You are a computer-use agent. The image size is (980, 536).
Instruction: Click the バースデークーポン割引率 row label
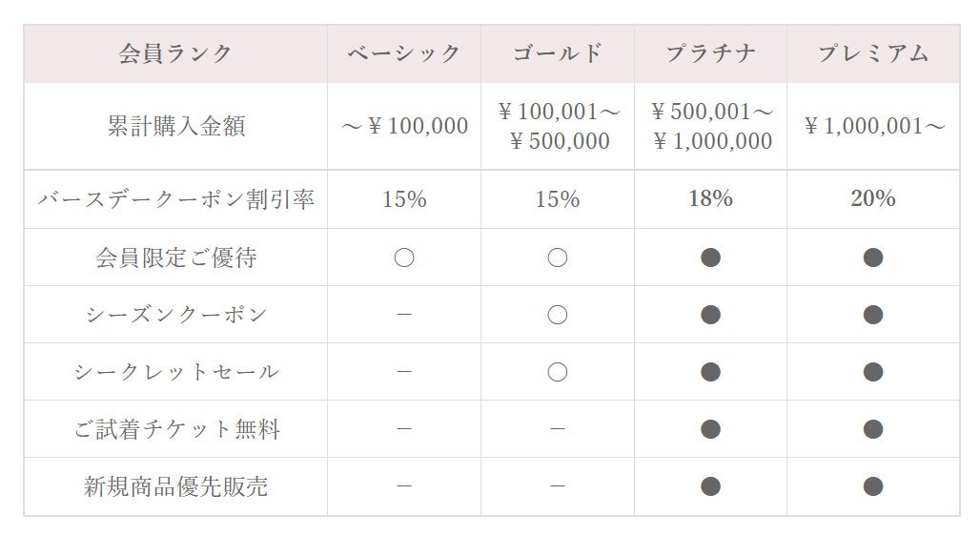[x=175, y=199]
